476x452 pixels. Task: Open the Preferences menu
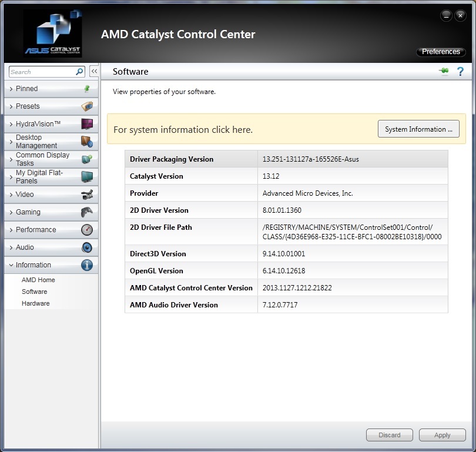[441, 52]
